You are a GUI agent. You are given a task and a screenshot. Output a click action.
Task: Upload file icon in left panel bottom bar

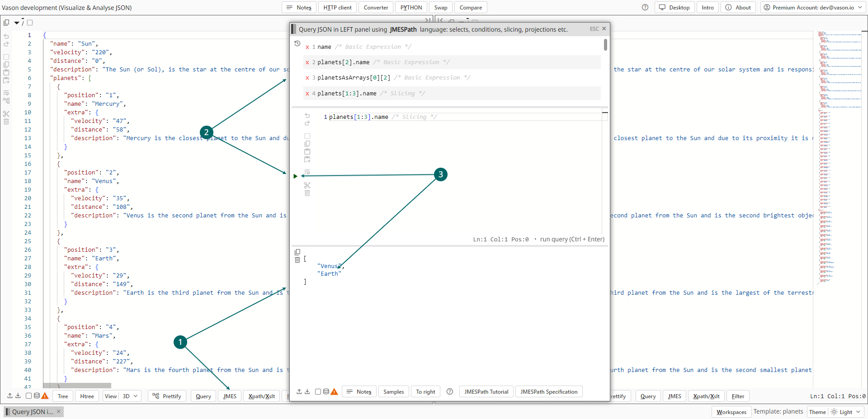(x=10, y=395)
